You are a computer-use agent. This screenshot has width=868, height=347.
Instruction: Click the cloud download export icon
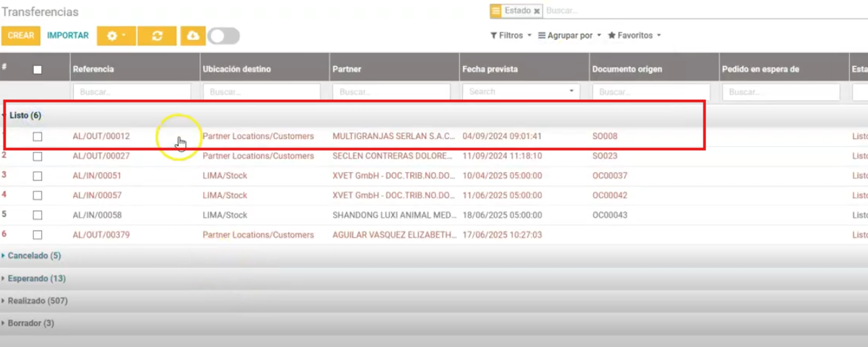coord(193,36)
